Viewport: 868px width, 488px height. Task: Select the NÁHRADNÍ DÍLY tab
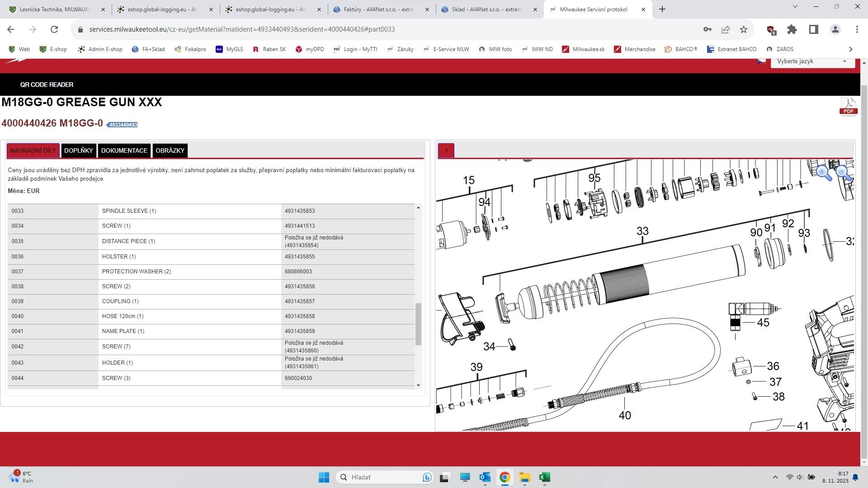pyautogui.click(x=33, y=150)
